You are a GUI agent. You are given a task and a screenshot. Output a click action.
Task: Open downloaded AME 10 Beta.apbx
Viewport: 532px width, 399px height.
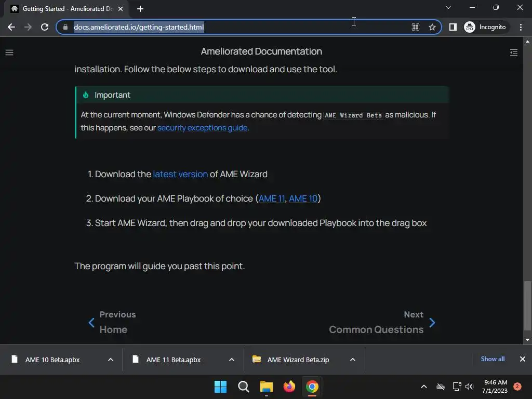coord(52,360)
